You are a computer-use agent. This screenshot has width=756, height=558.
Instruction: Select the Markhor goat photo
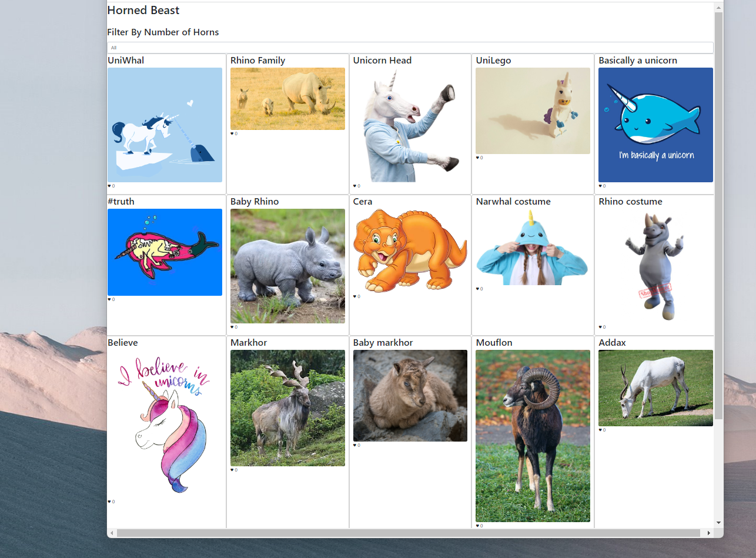click(287, 408)
